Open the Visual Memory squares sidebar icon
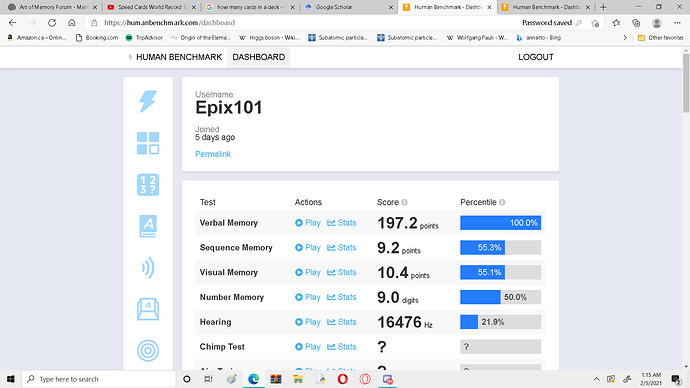This screenshot has height=388, width=690. pyautogui.click(x=148, y=143)
